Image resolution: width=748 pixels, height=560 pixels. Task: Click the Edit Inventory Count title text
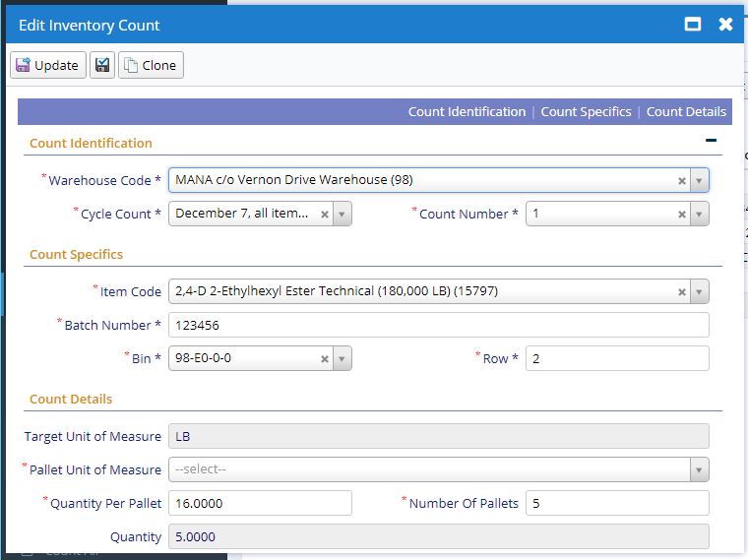tap(90, 25)
